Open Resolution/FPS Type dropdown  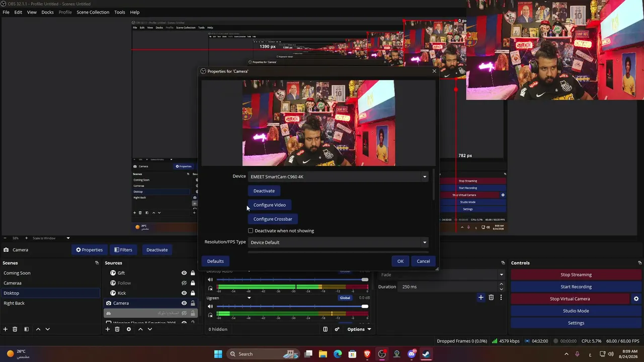[338, 242]
